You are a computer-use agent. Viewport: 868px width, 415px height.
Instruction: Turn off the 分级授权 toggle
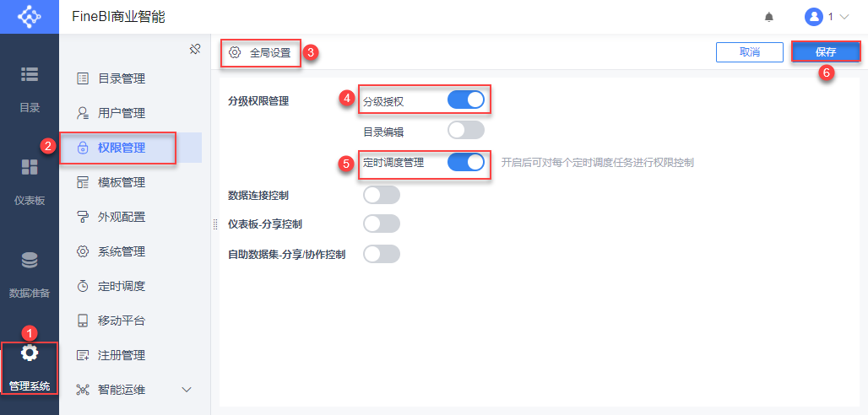[x=466, y=100]
